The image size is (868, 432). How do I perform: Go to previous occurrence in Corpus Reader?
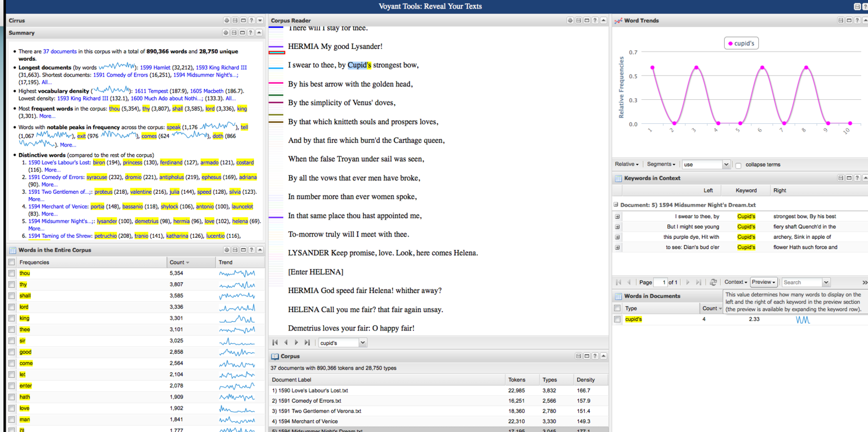(x=286, y=342)
